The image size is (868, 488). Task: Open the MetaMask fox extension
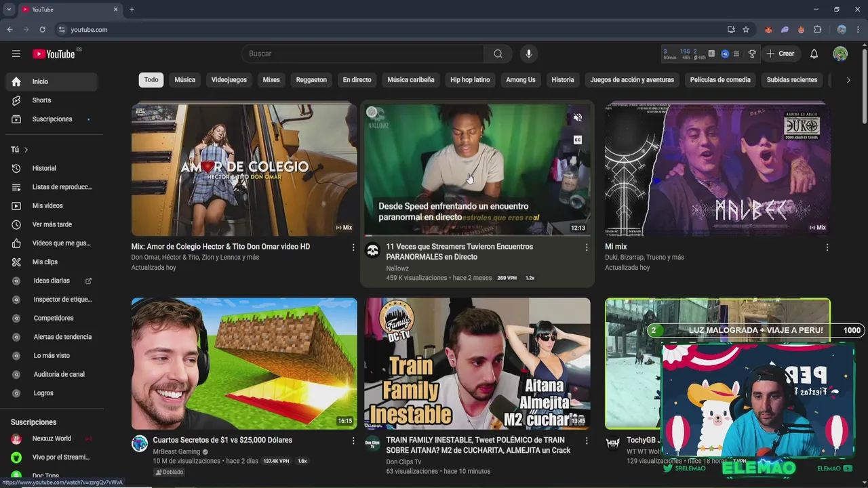pos(768,30)
